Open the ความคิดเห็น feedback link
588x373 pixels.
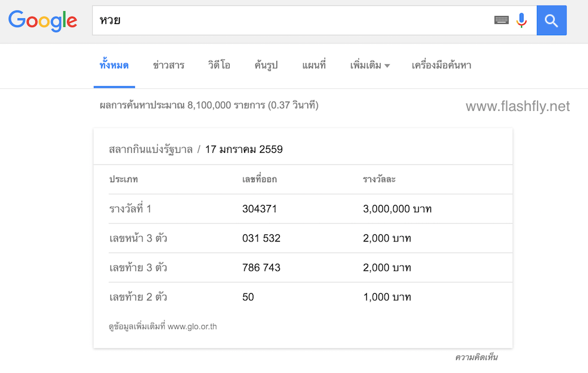[x=476, y=357]
